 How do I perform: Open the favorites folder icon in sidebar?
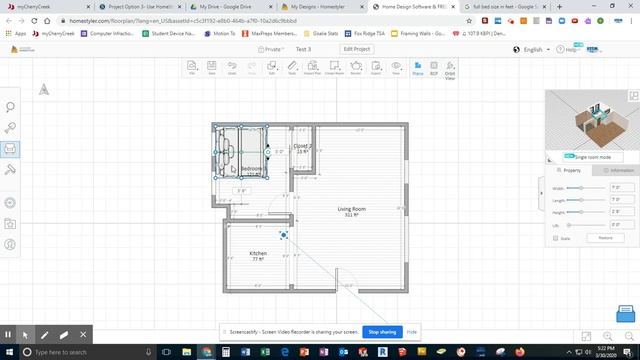[10, 224]
